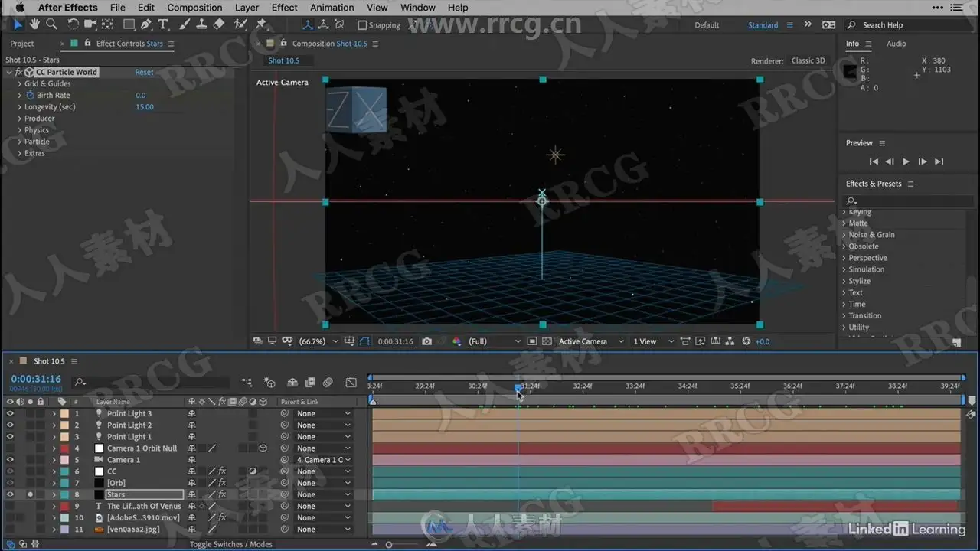The height and width of the screenshot is (551, 980).
Task: Select the Hand tool
Action: click(34, 24)
